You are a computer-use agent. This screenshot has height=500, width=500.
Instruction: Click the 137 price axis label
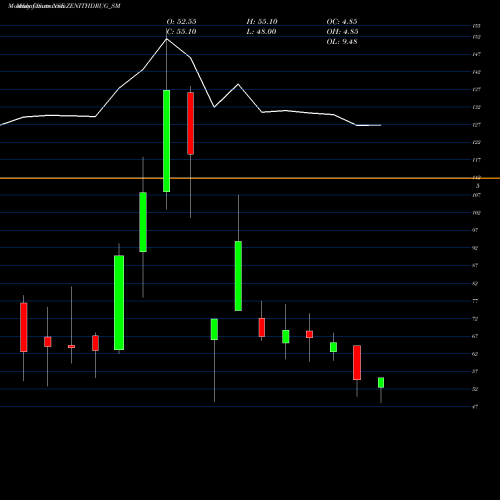[x=476, y=90]
